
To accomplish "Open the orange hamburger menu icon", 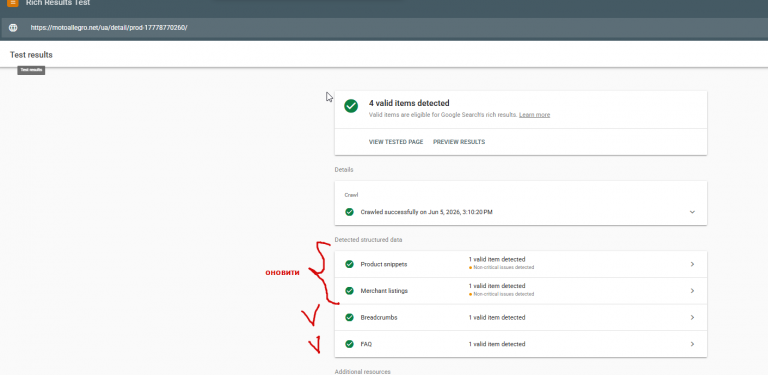I will pyautogui.click(x=13, y=3).
